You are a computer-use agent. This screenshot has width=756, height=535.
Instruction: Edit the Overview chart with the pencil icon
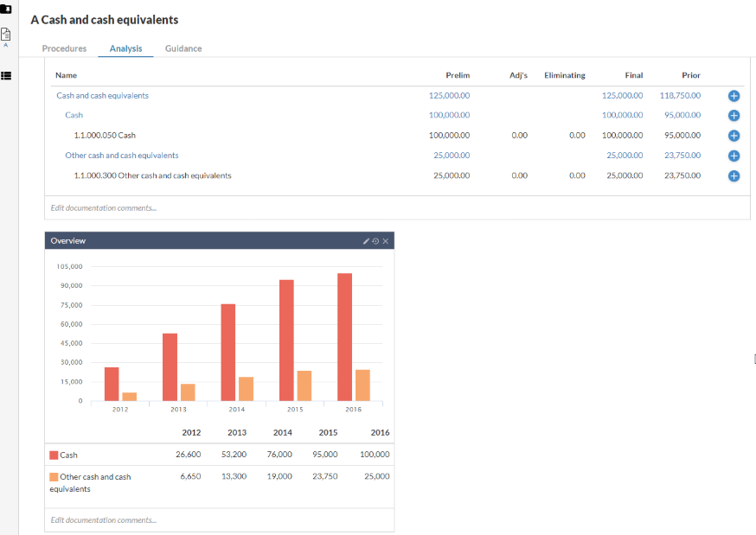point(366,240)
